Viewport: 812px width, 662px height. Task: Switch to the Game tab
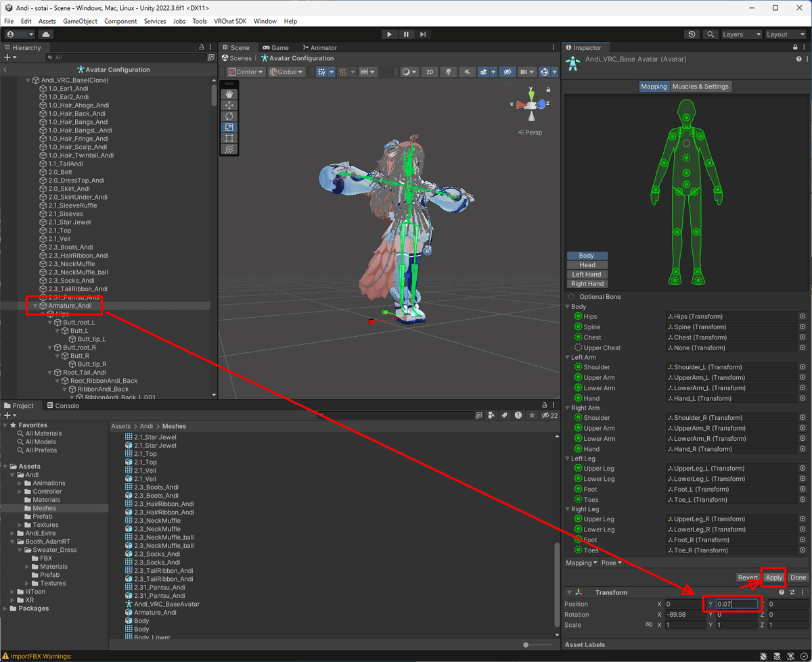276,48
